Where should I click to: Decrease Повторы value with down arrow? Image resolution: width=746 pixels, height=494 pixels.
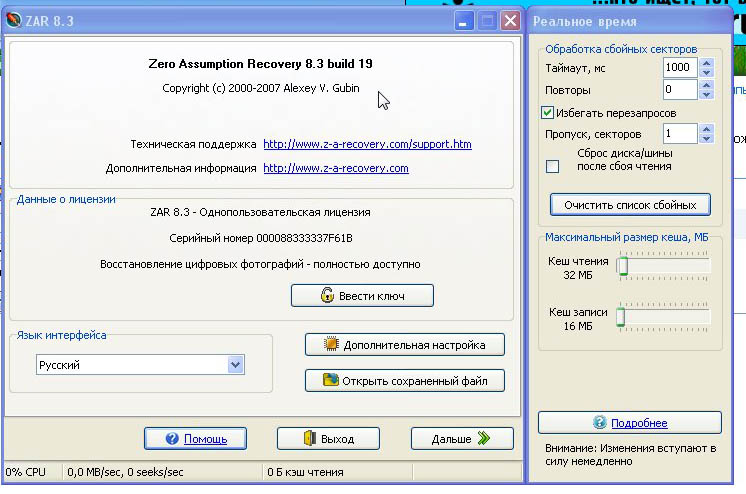(707, 94)
